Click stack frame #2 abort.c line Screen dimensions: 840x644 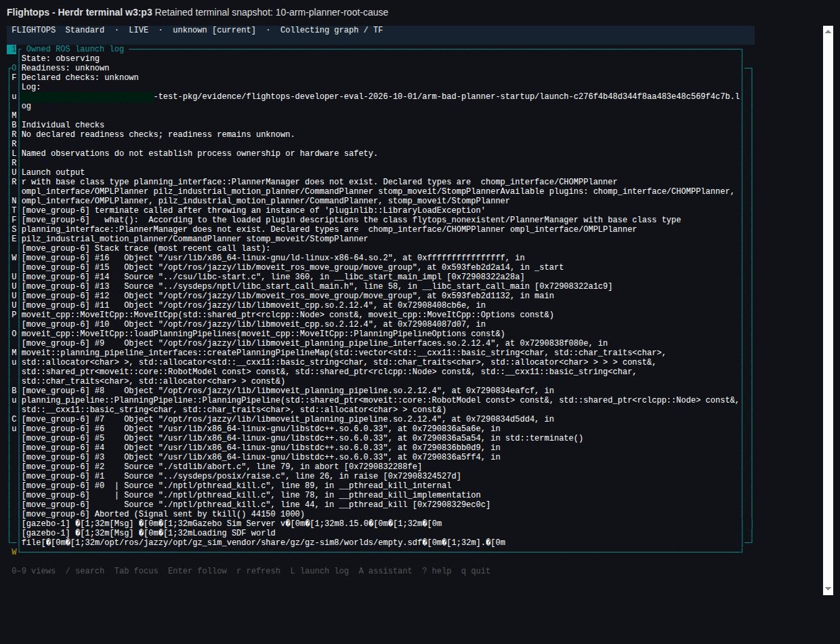222,466
